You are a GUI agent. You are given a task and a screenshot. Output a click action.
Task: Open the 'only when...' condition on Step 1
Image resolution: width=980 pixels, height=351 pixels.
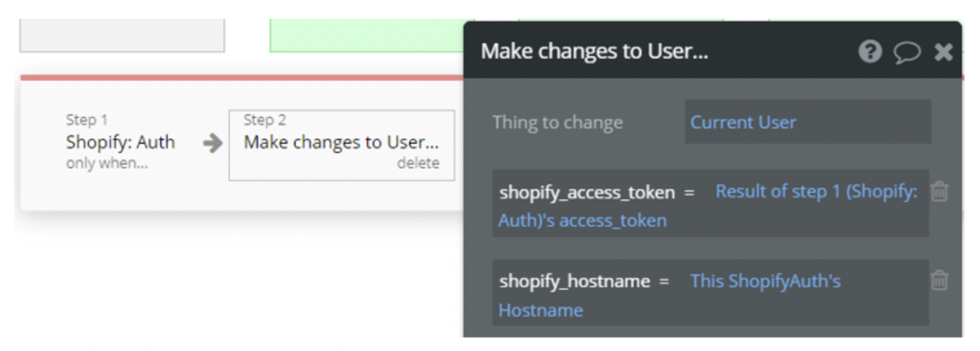coord(107,164)
